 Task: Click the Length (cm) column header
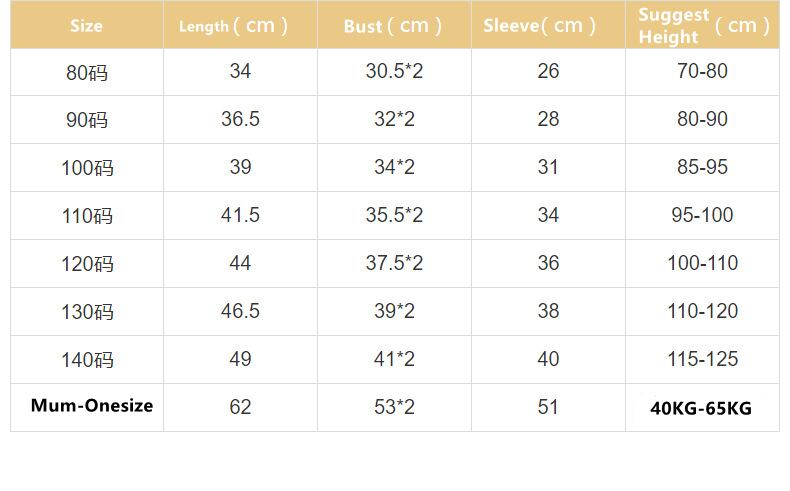tap(234, 26)
